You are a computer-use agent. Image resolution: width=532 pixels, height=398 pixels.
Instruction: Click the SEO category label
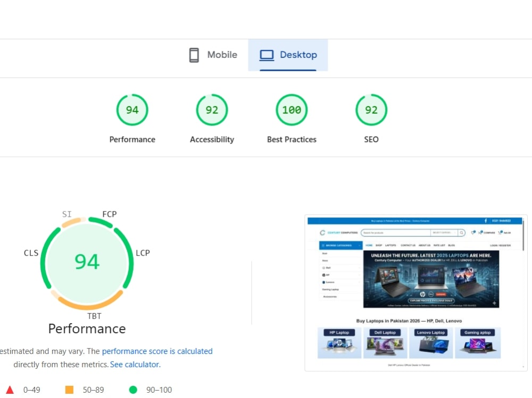[371, 139]
